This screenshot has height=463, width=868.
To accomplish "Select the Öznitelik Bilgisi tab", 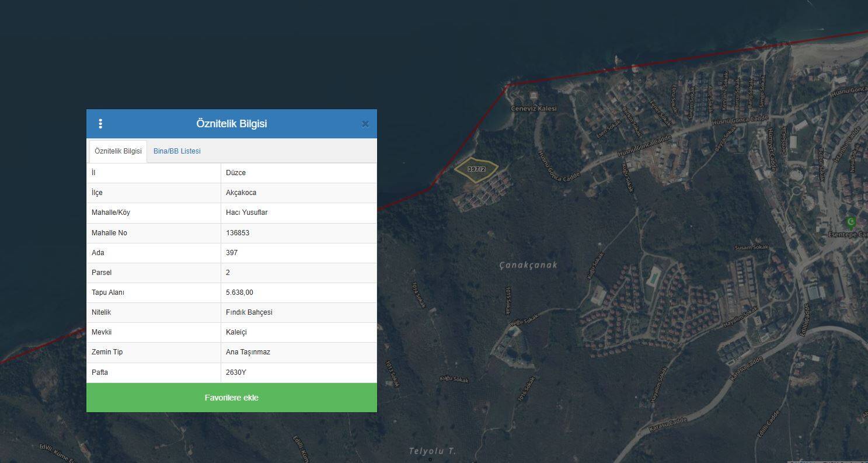I will [118, 151].
